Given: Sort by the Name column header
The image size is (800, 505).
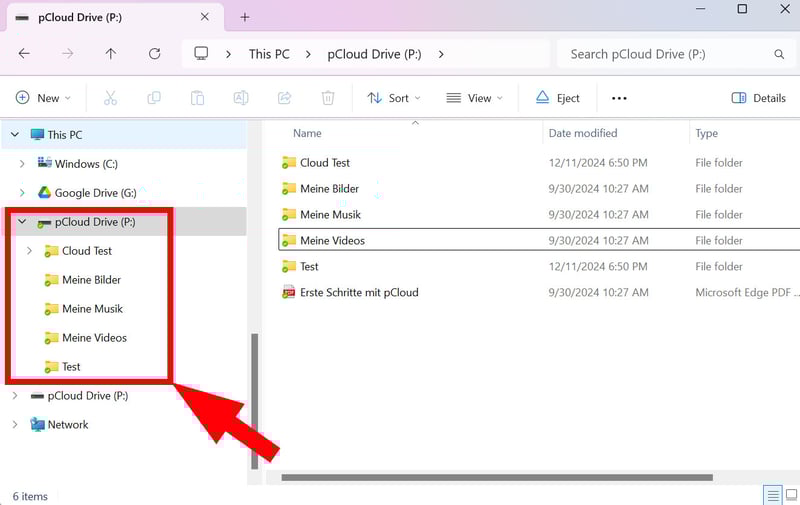Looking at the screenshot, I should [307, 133].
